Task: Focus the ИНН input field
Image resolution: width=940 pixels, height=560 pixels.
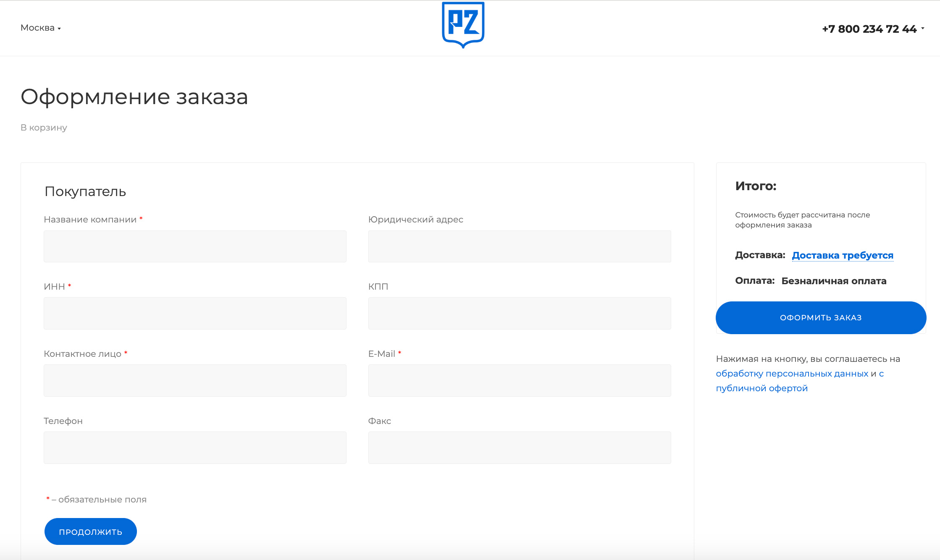Action: point(195,313)
